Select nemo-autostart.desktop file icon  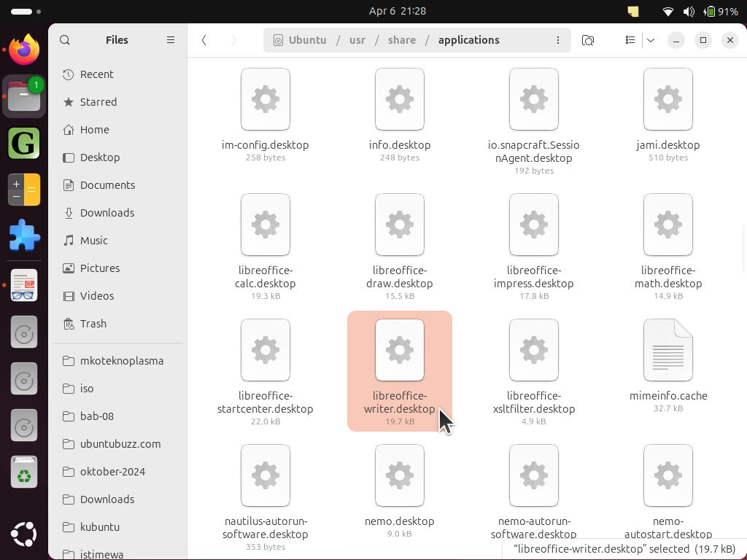click(x=668, y=475)
